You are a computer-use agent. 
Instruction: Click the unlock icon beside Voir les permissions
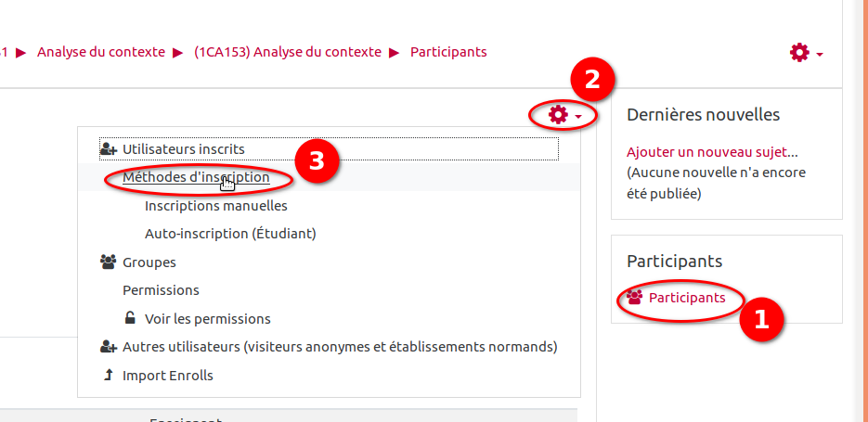point(130,318)
